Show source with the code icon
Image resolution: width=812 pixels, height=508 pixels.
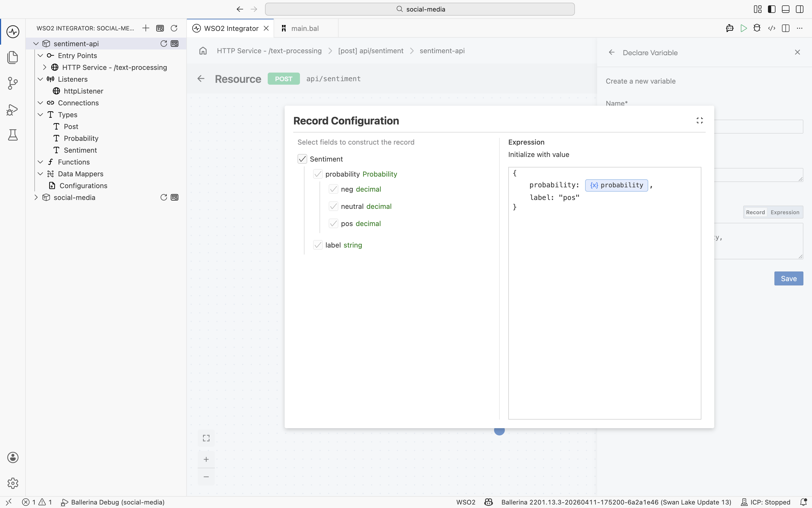tap(772, 28)
